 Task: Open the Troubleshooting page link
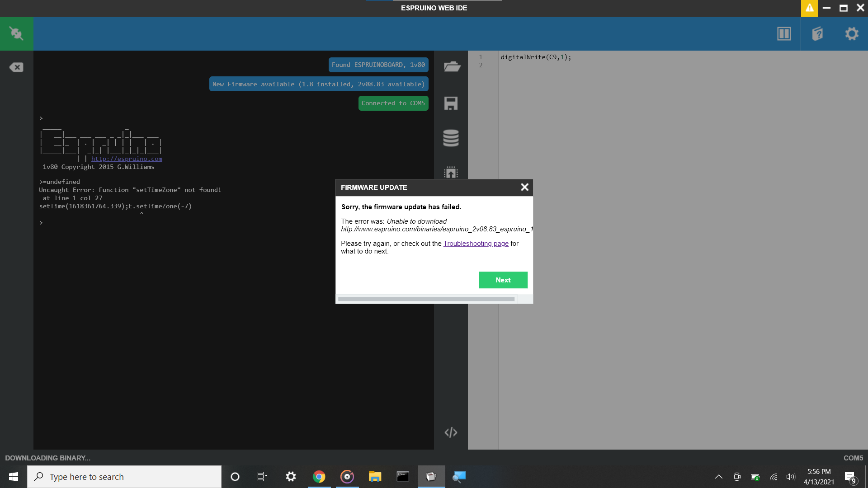click(x=476, y=244)
